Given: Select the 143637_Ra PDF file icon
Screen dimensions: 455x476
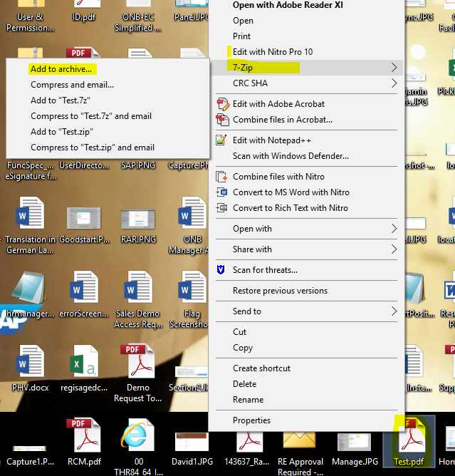Looking at the screenshot, I should pos(249,442).
